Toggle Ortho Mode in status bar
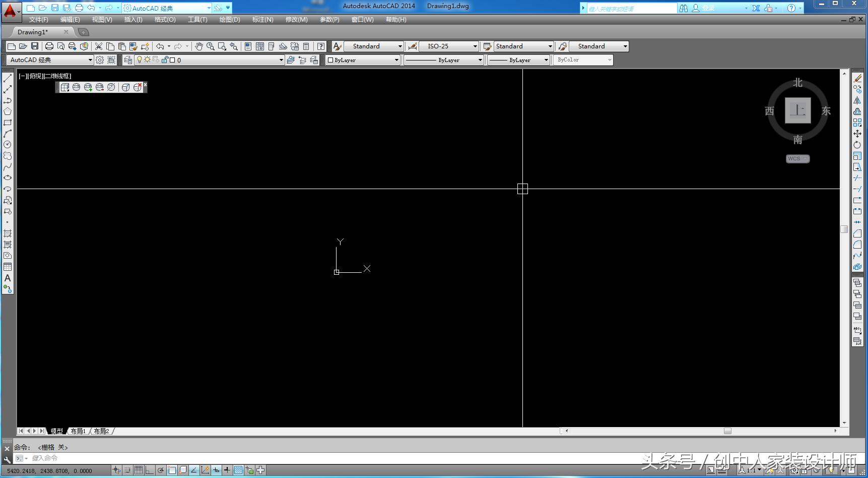 click(x=150, y=470)
